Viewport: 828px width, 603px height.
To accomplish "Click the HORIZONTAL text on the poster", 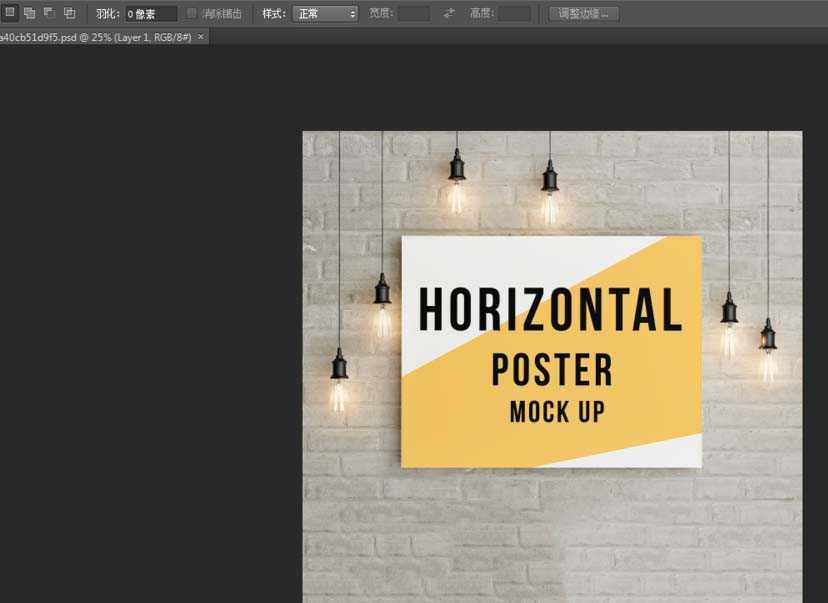I will point(550,309).
